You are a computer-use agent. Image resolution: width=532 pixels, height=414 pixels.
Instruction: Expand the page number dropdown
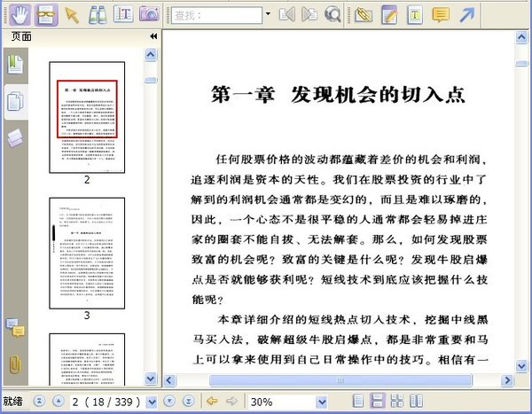pyautogui.click(x=152, y=402)
